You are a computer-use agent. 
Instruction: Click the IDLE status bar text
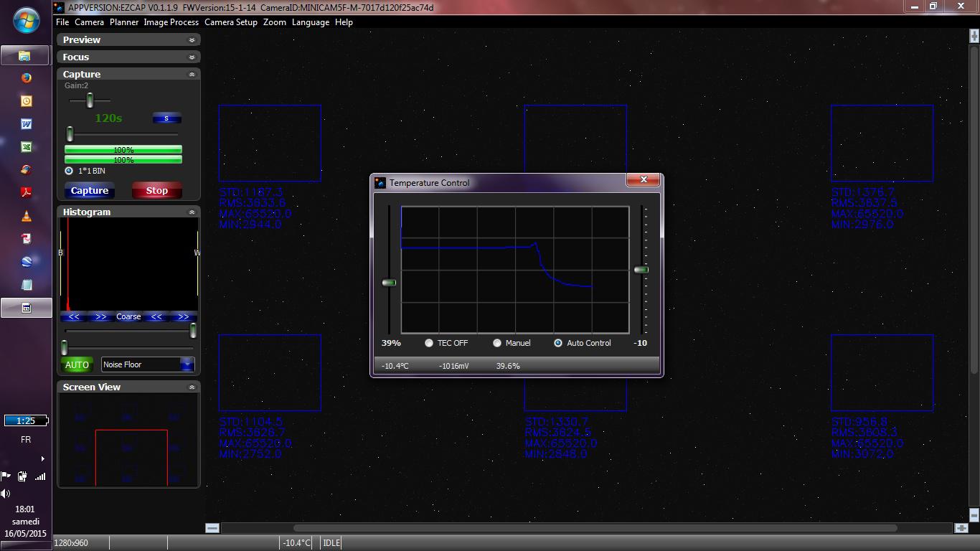tap(331, 543)
